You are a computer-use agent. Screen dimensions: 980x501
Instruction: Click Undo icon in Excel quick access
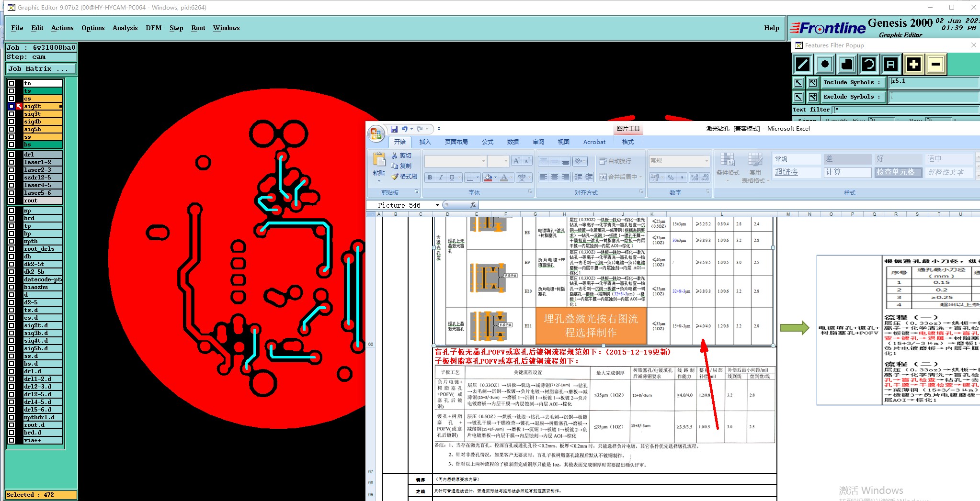point(405,129)
